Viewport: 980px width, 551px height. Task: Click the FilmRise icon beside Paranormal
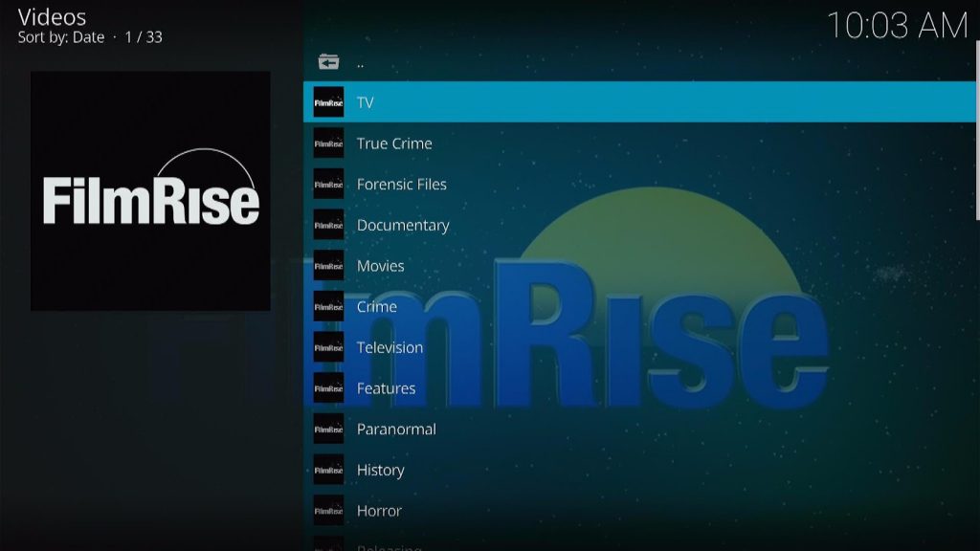(328, 430)
